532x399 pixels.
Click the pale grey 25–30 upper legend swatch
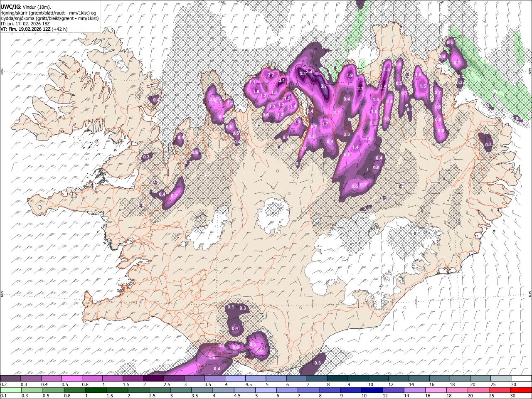501,379
